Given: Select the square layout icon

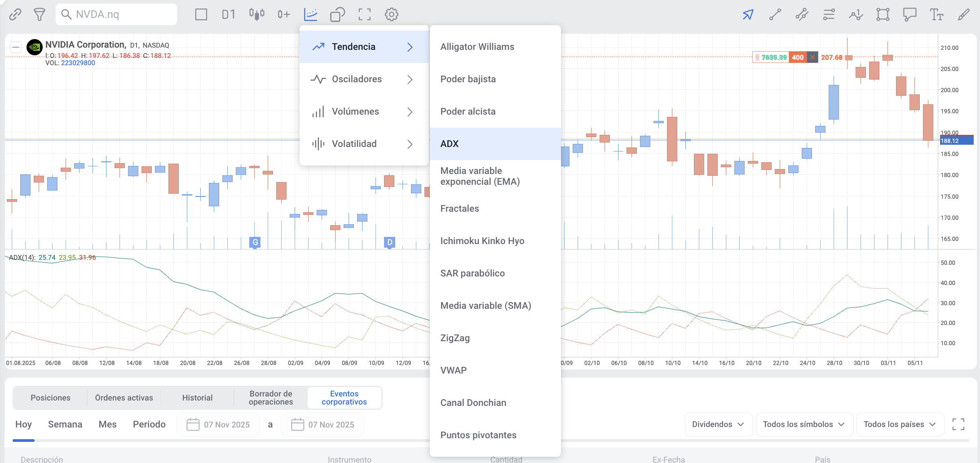Looking at the screenshot, I should click(201, 14).
